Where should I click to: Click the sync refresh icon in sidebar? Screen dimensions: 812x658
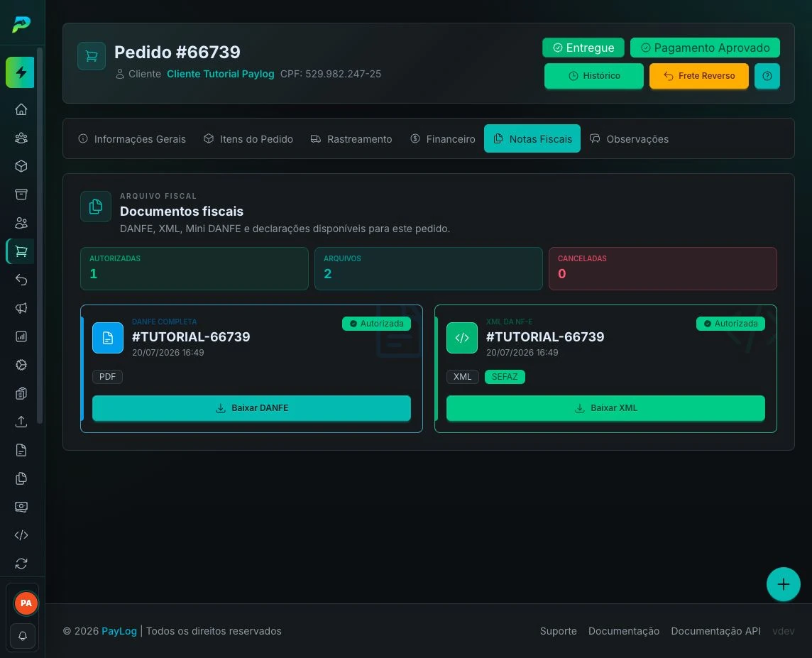(x=21, y=564)
